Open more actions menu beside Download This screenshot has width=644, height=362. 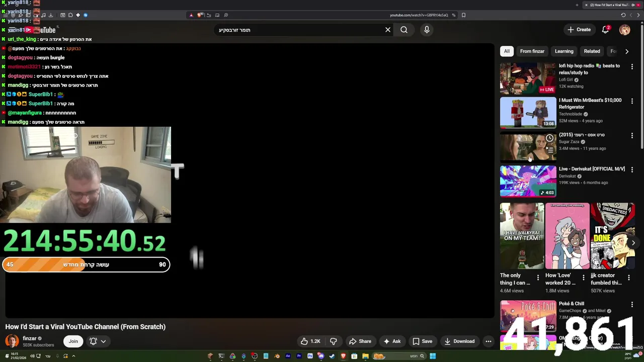click(488, 341)
